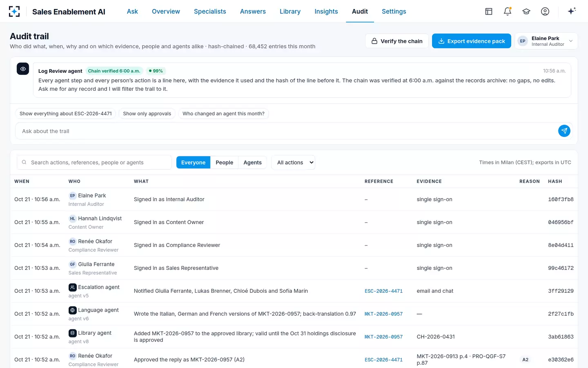Open the Ask tab

coord(132,11)
